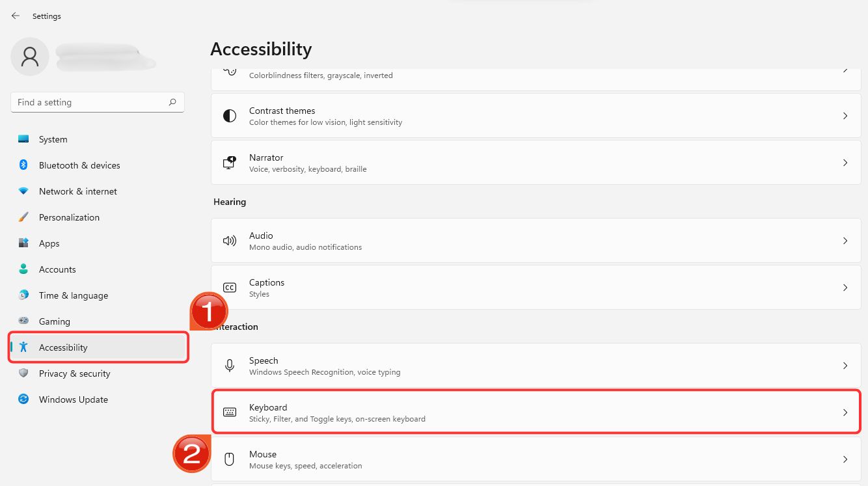Select the Keyboard icon in Interaction section
This screenshot has width=868, height=486.
(x=229, y=411)
